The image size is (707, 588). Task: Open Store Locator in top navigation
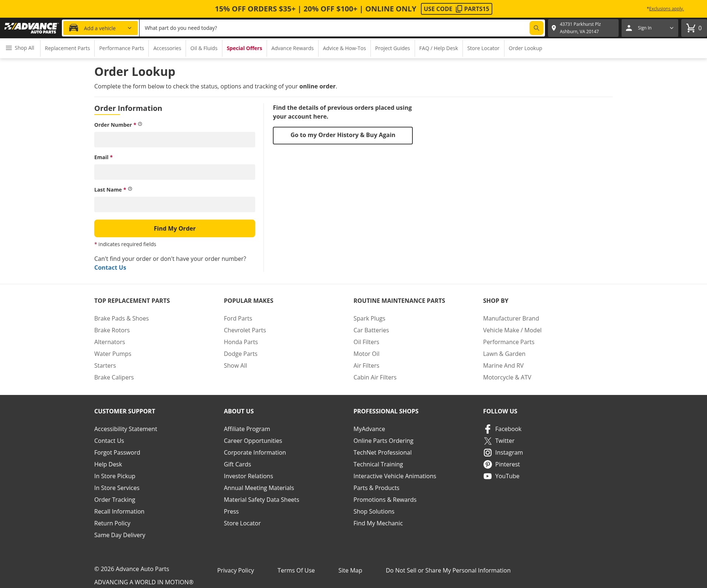click(483, 48)
